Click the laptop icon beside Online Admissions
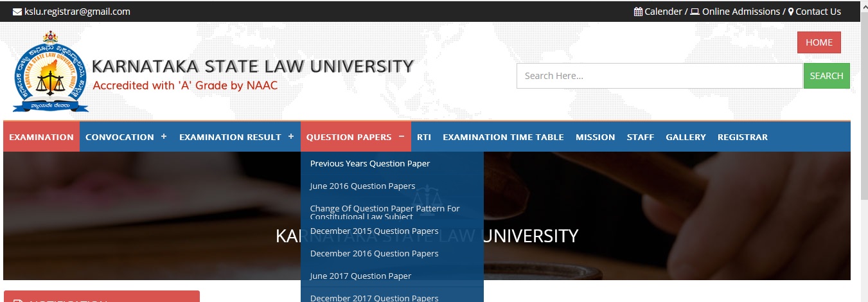 click(x=695, y=12)
